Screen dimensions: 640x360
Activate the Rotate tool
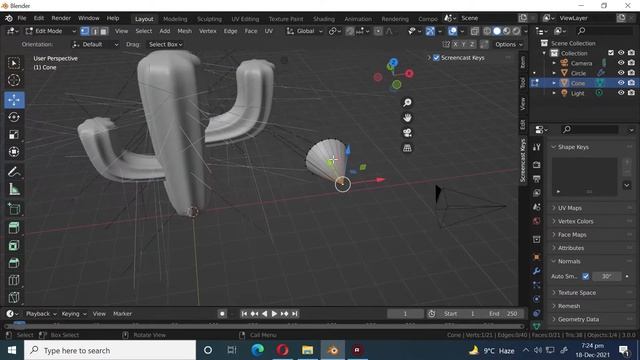[x=14, y=118]
